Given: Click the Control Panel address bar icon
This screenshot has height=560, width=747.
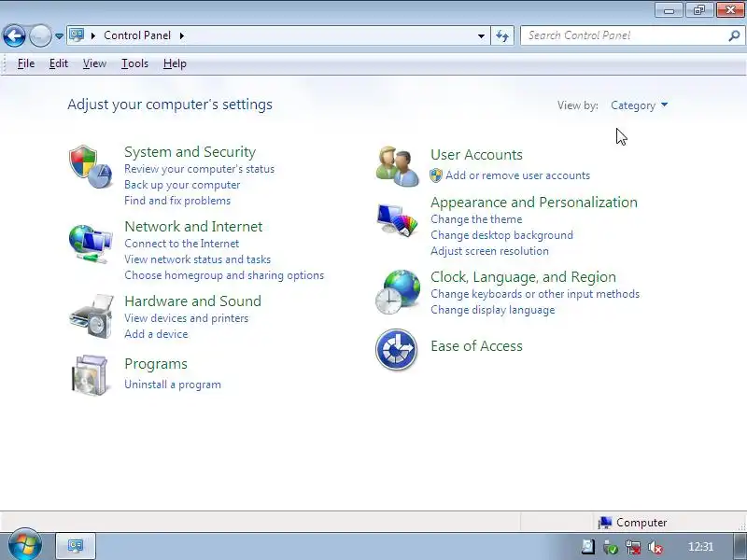Looking at the screenshot, I should [x=77, y=35].
